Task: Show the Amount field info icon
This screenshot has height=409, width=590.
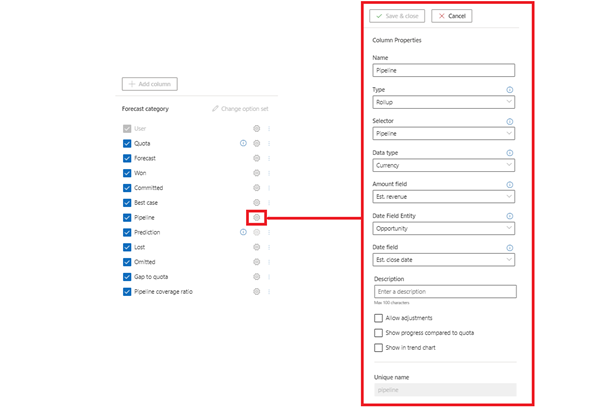Action: click(x=509, y=184)
